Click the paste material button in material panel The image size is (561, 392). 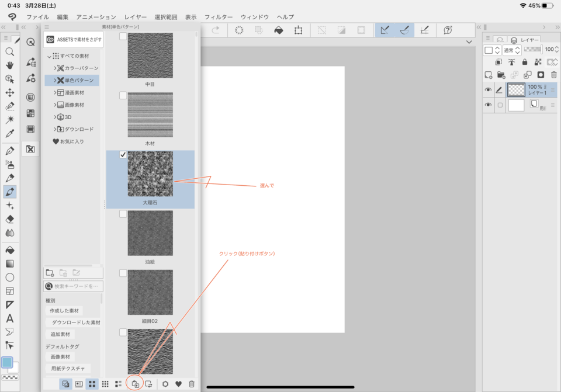point(135,384)
